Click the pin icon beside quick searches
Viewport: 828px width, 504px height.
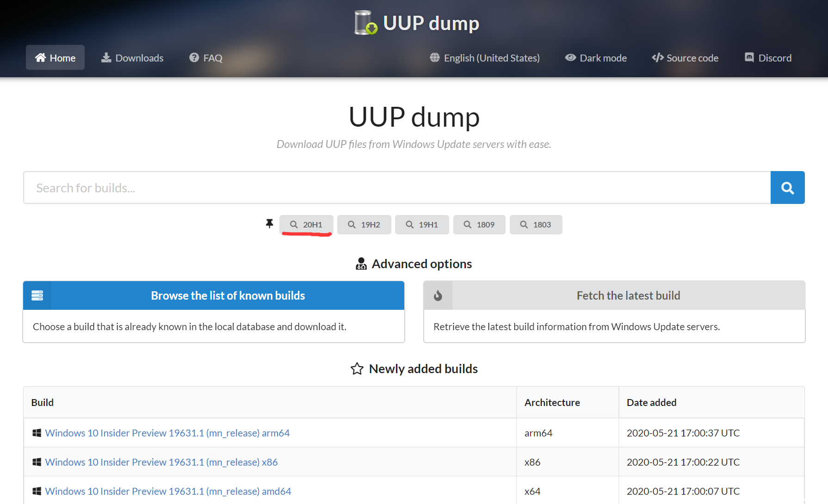(x=269, y=224)
